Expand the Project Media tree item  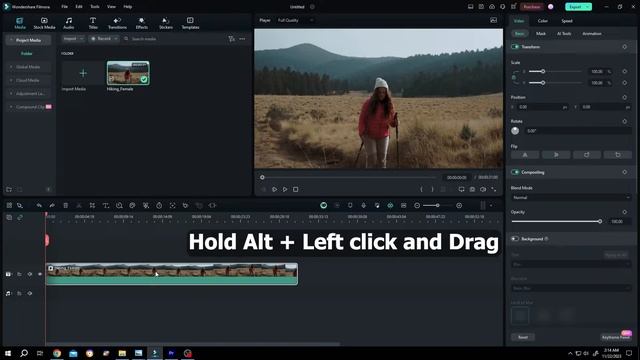28,40
